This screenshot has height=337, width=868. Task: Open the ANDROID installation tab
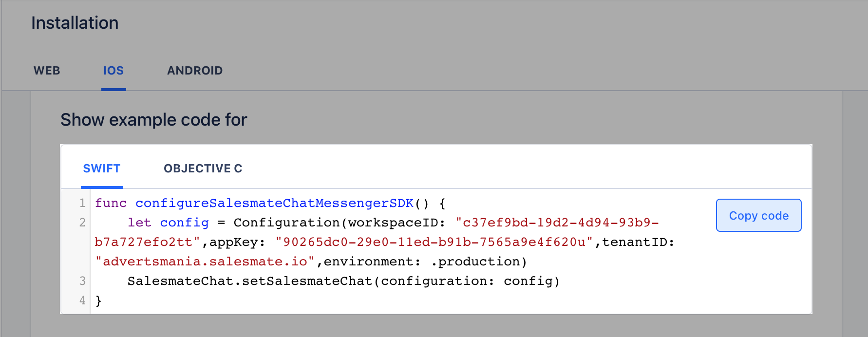[195, 71]
